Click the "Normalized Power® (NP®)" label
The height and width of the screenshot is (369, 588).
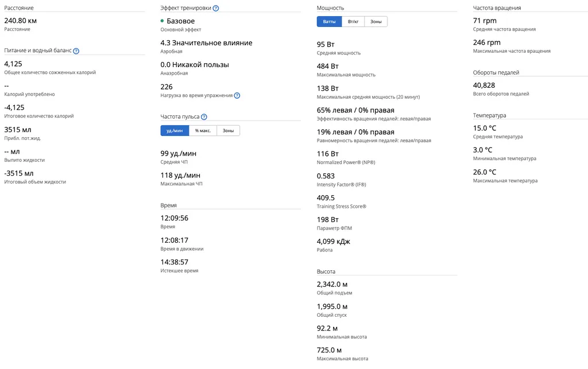coord(346,163)
